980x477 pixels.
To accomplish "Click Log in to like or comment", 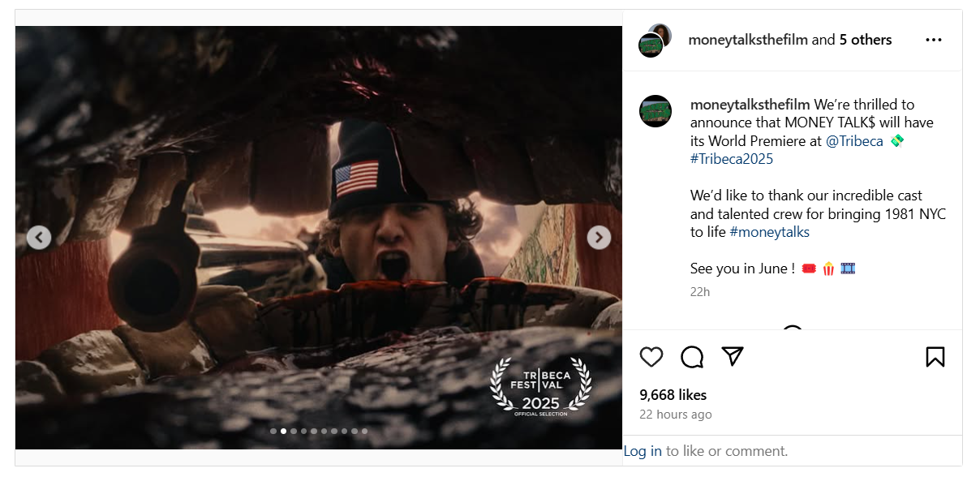I will 643,451.
